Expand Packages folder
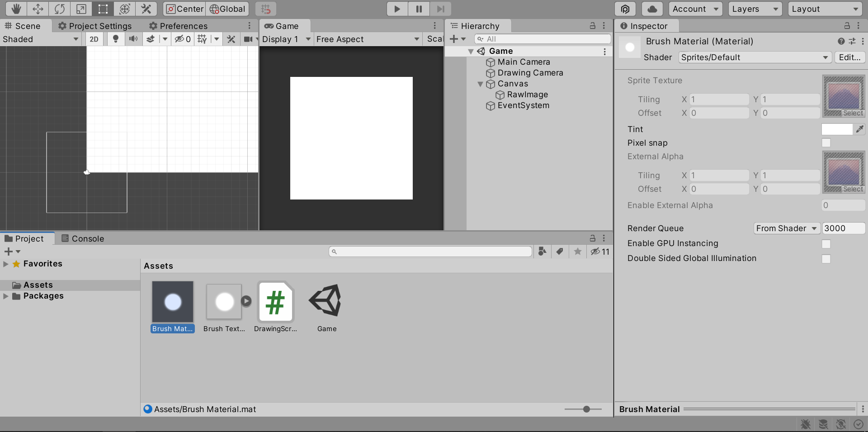Image resolution: width=868 pixels, height=432 pixels. 6,296
